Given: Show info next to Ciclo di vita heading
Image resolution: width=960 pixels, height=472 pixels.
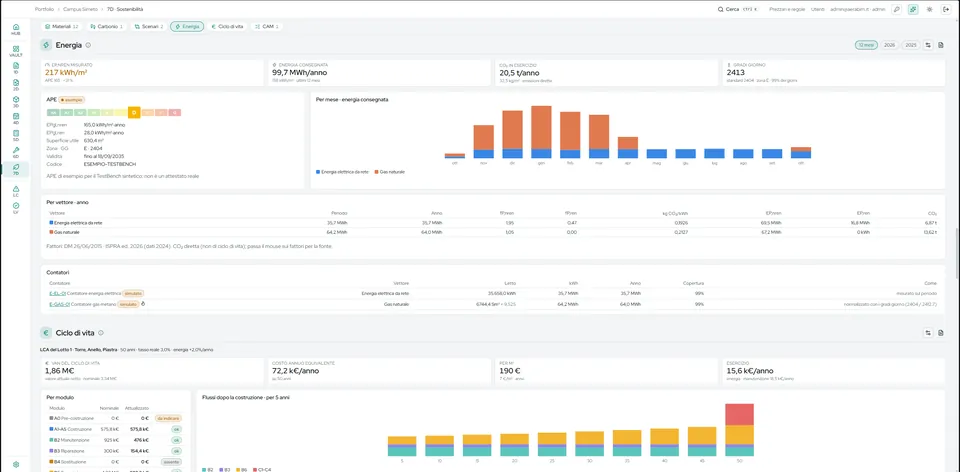Looking at the screenshot, I should coord(101,332).
